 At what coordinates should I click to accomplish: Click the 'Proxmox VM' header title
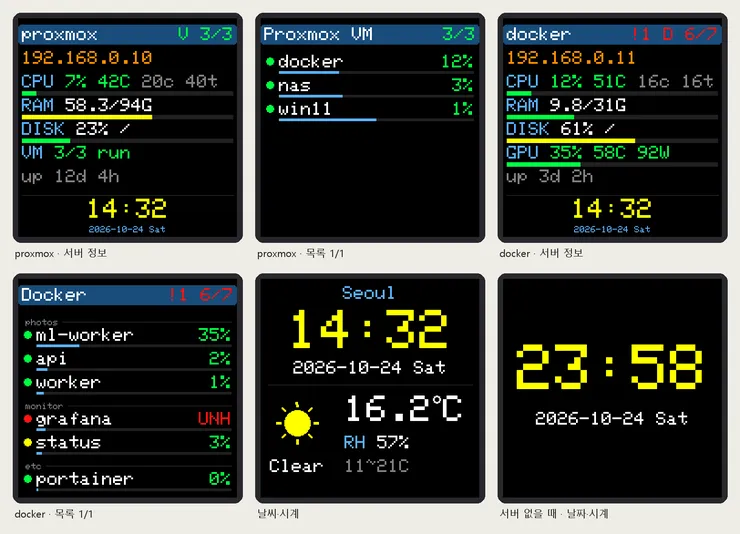click(x=318, y=34)
